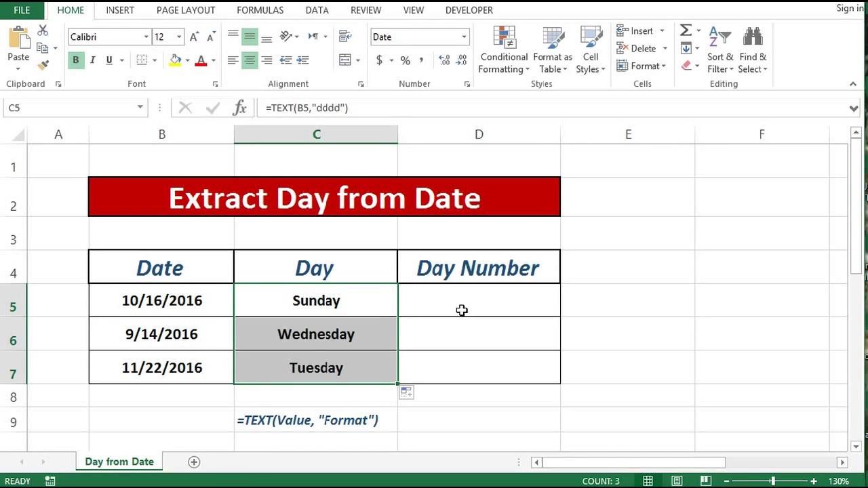
Task: Switch to the INSERT ribbon tab
Action: 120,10
